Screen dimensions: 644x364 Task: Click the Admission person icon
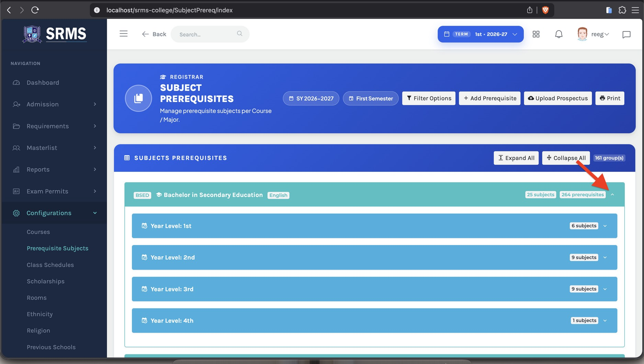pyautogui.click(x=16, y=104)
